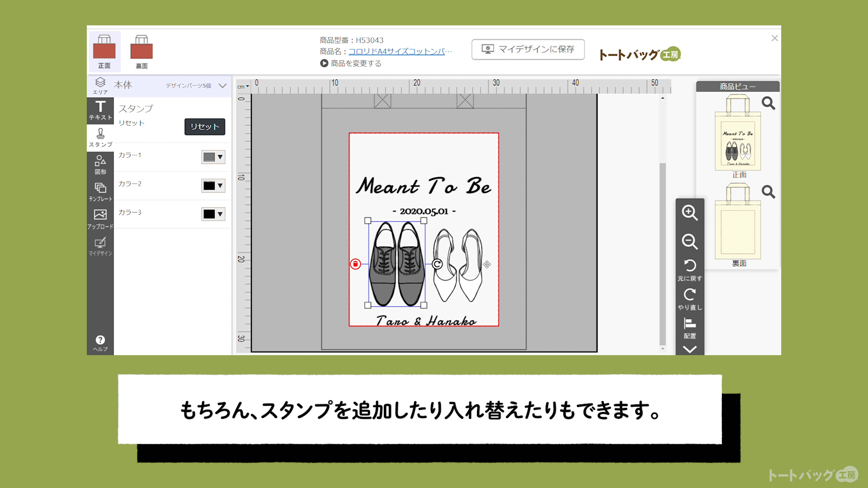Open the マイデザイン tool in sidebar
The image size is (868, 488).
(100, 246)
